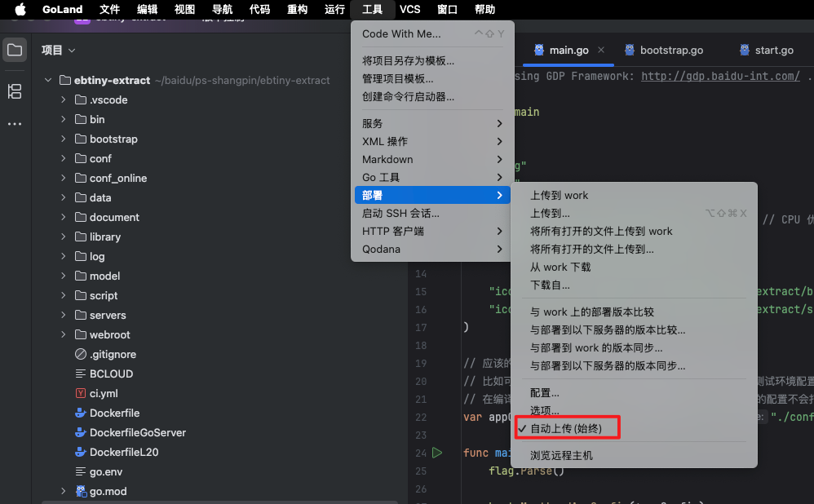Expand the go.mod node
Viewport: 814px width, 504px height.
tap(63, 491)
